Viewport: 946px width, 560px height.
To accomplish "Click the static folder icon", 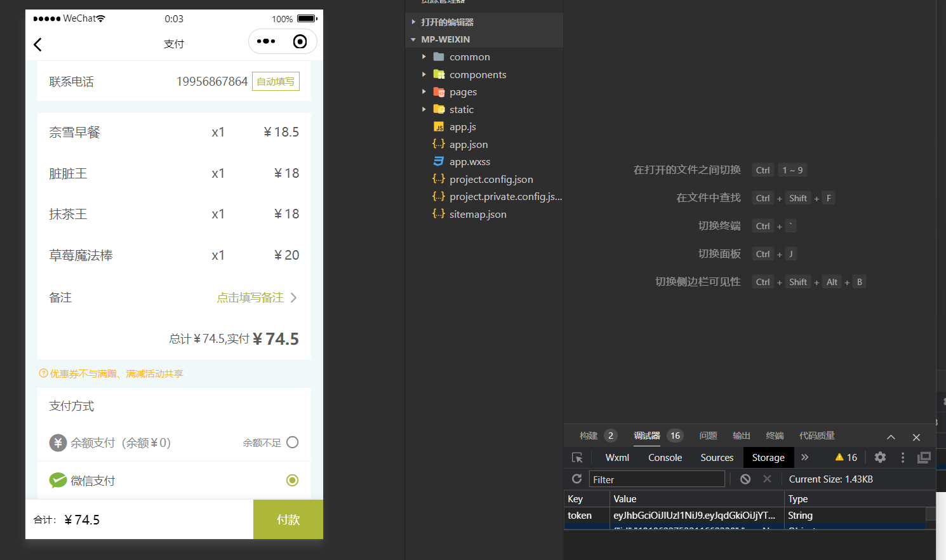I will [x=439, y=109].
